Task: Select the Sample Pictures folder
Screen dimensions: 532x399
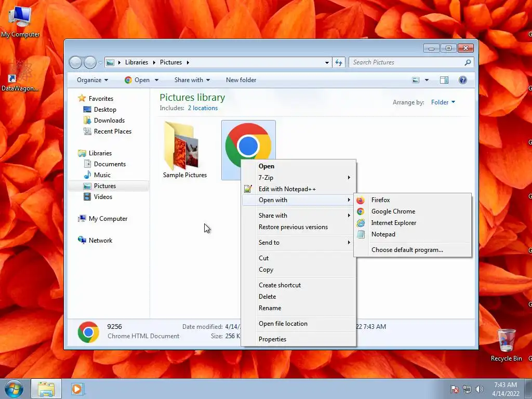Action: coord(184,150)
